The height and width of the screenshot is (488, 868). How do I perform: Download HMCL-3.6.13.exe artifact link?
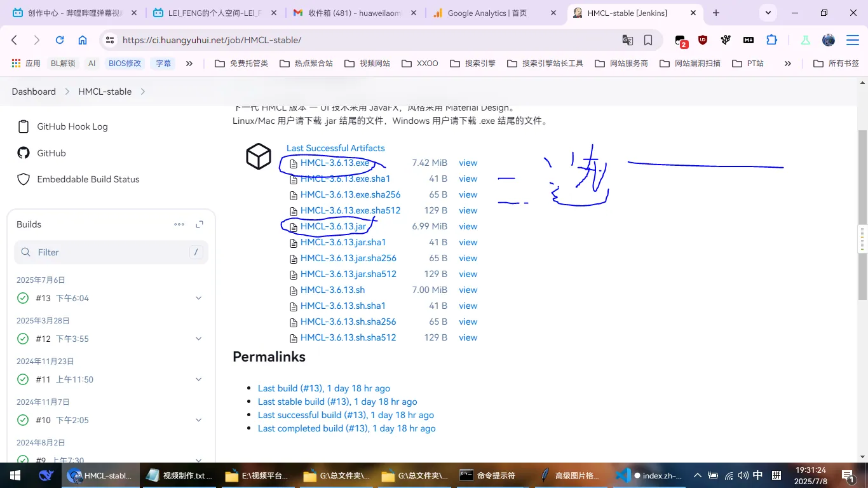coord(334,163)
